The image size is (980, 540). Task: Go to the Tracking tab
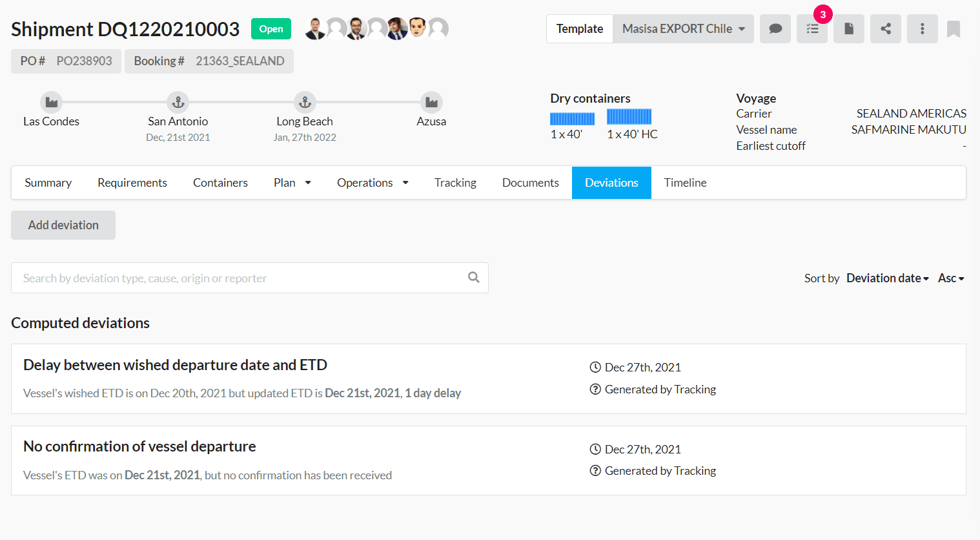[x=455, y=183]
